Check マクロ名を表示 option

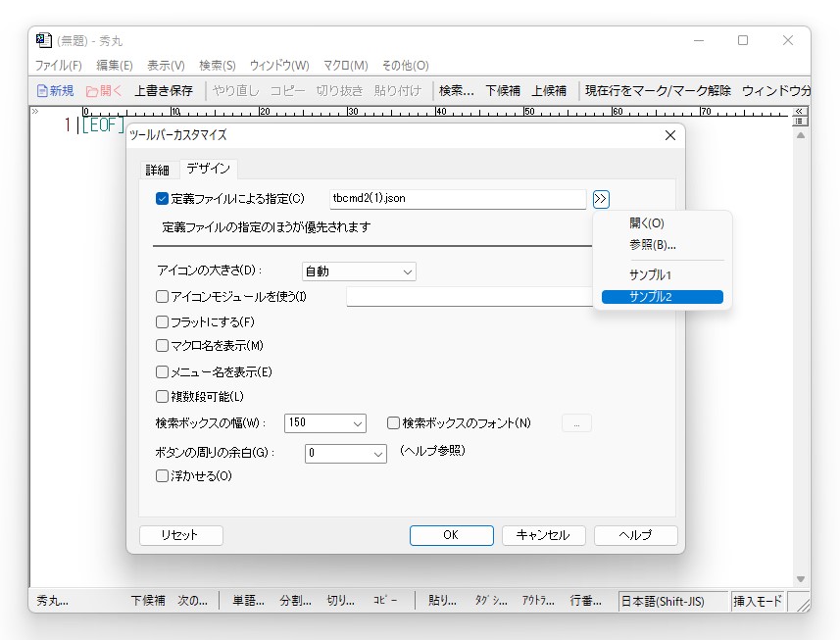[162, 347]
